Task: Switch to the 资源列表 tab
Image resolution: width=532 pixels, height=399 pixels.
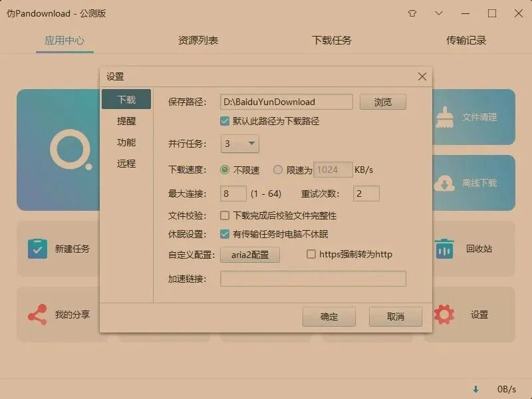Action: (x=198, y=41)
